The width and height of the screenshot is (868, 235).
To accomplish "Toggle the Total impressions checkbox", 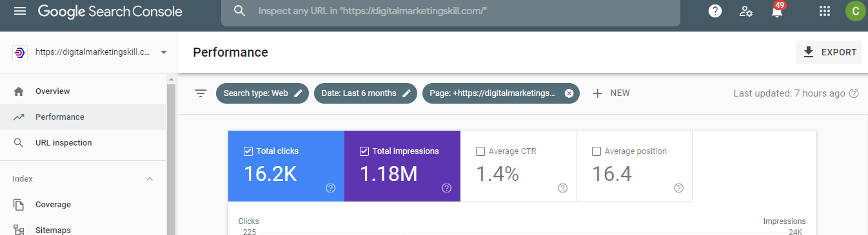I will (364, 151).
